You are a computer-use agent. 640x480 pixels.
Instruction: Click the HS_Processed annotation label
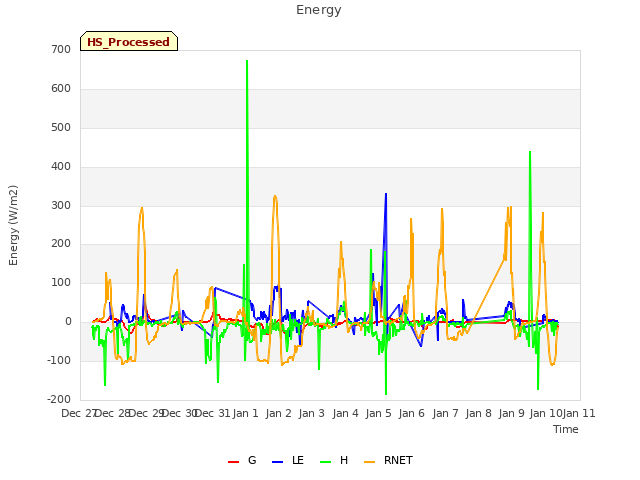(129, 42)
